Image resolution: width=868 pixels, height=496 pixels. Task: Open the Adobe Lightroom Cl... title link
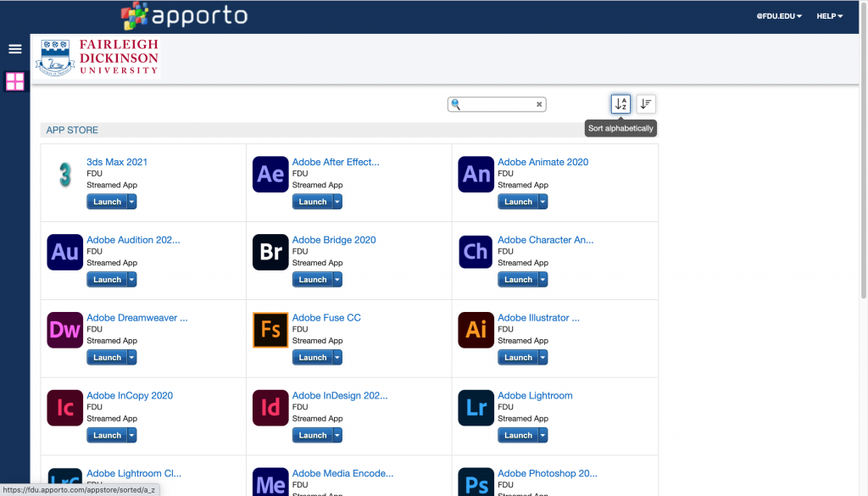point(134,473)
